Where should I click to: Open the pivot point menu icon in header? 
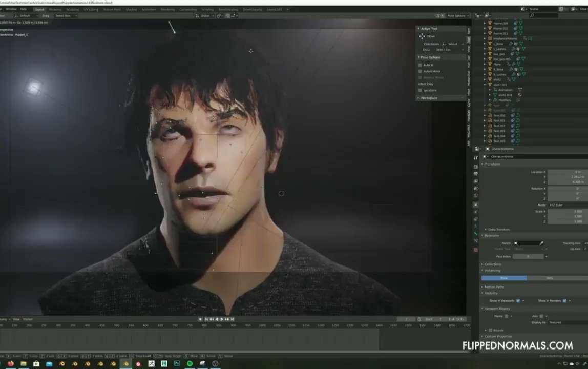click(x=219, y=16)
